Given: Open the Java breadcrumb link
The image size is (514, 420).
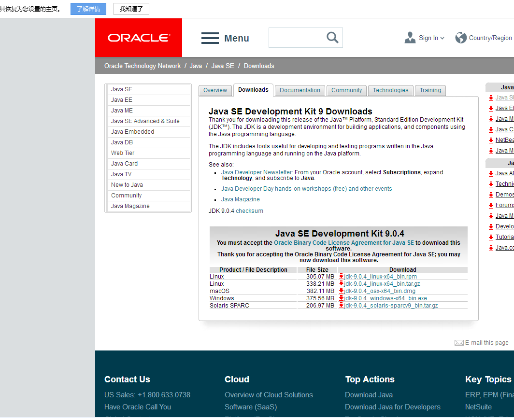Looking at the screenshot, I should click(x=196, y=66).
